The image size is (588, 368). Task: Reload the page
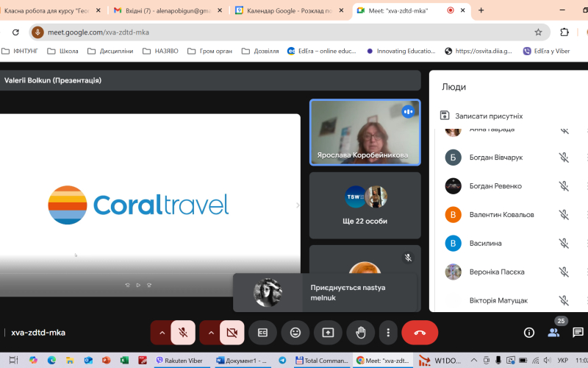click(x=15, y=32)
